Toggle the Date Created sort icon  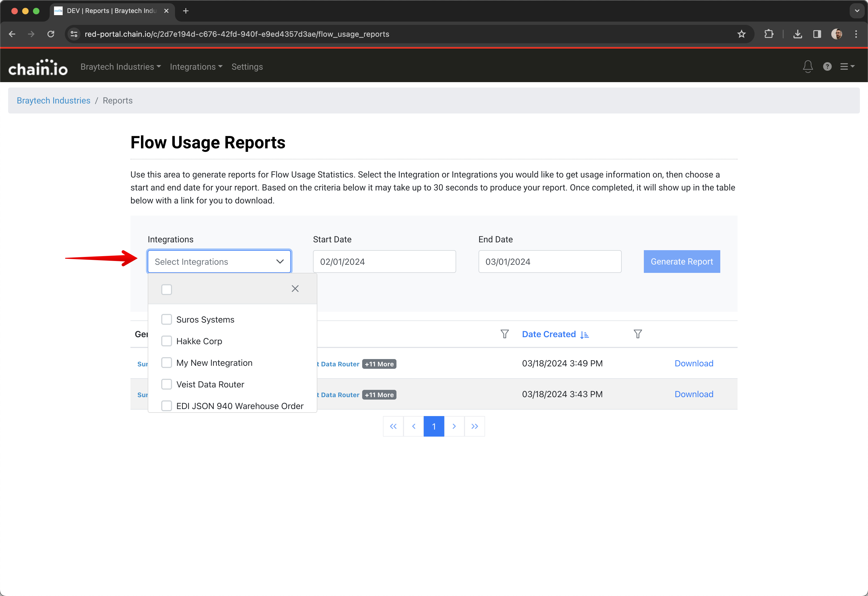tap(584, 335)
